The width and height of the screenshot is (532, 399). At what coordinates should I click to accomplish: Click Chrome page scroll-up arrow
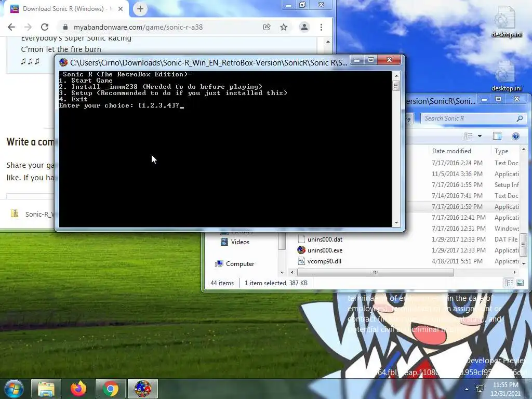pos(328,42)
